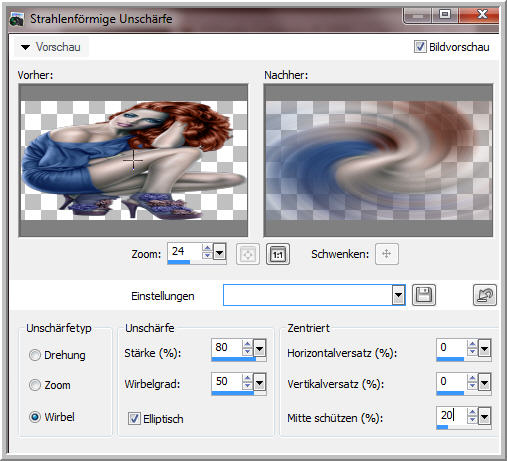Open the Wirbelgrad value dropdown arrow
The image size is (507, 461).
pos(259,383)
